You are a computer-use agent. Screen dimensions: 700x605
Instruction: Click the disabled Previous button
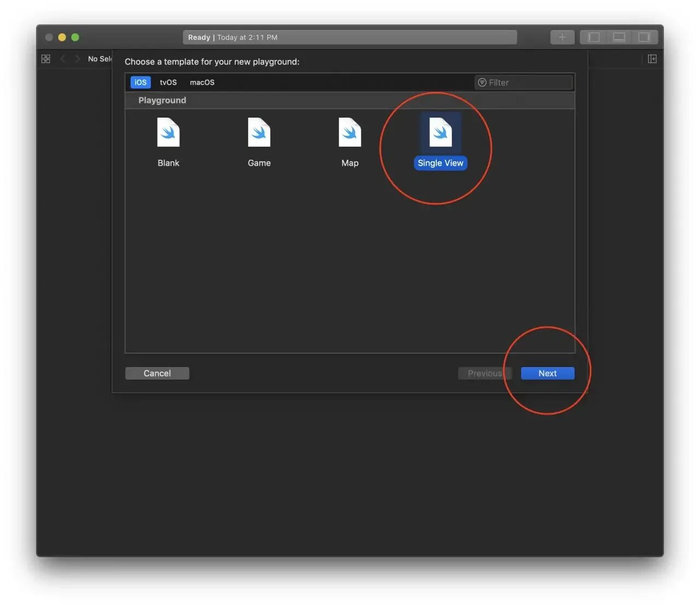485,373
